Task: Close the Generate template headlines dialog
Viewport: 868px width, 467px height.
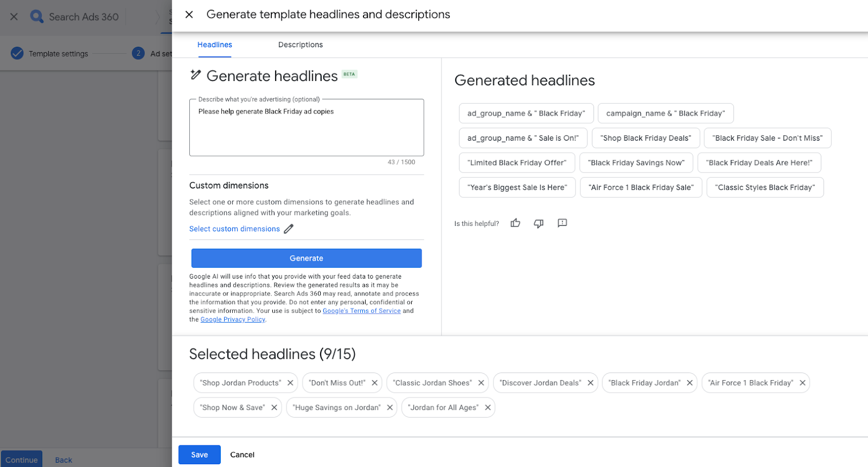Action: (x=189, y=15)
